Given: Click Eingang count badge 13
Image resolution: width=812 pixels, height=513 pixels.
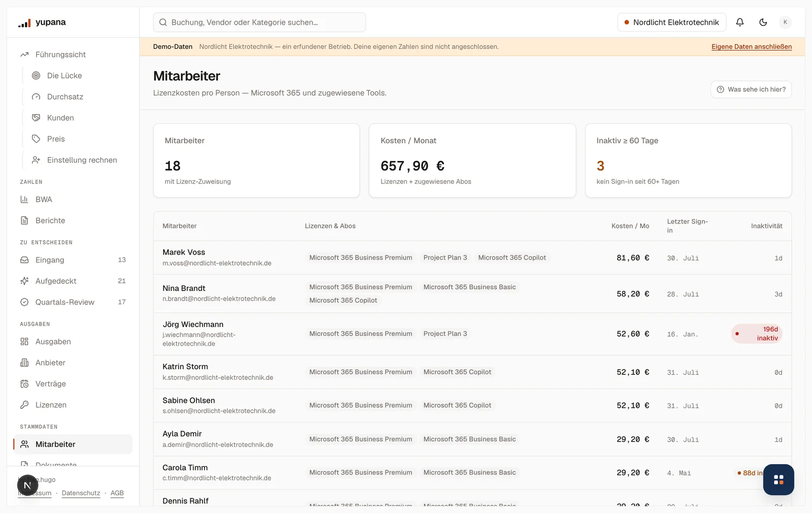Looking at the screenshot, I should (122, 260).
